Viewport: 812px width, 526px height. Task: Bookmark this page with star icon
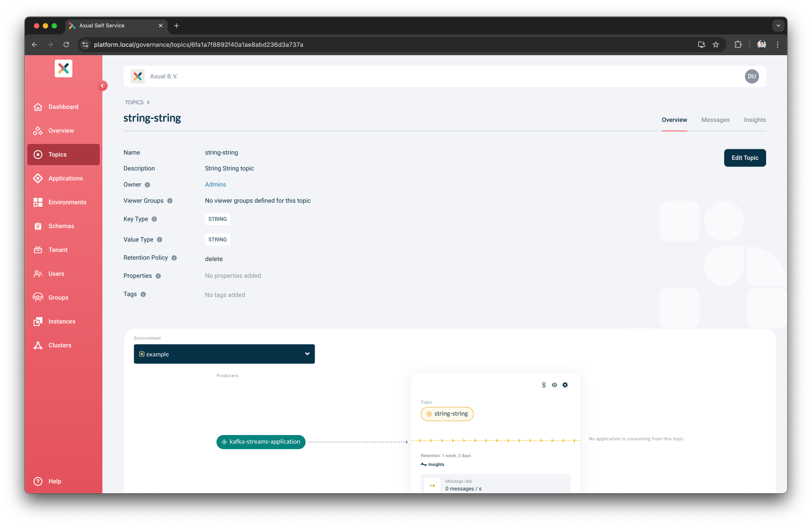[x=716, y=45]
